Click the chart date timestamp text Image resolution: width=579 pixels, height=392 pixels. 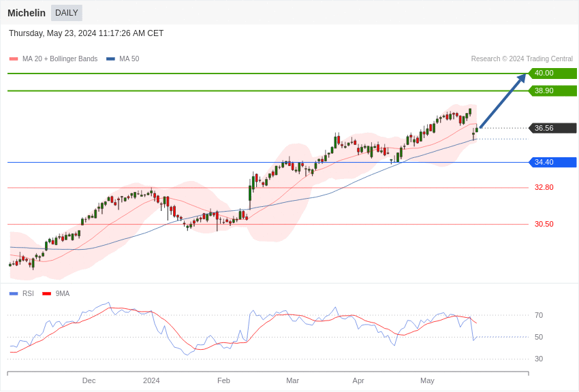click(x=86, y=33)
